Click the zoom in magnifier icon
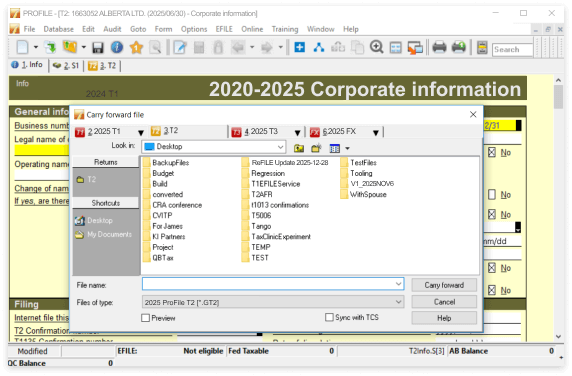This screenshot has height=376, width=572. point(376,47)
